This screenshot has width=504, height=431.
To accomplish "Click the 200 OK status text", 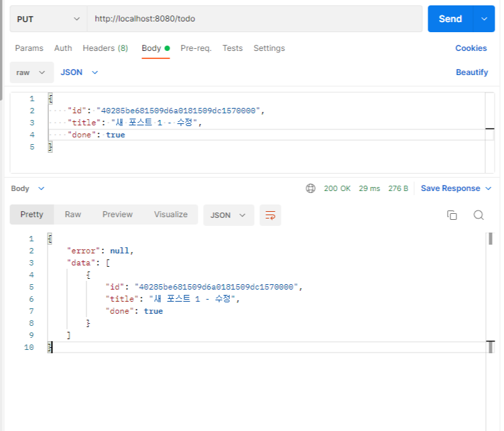I will click(x=337, y=188).
